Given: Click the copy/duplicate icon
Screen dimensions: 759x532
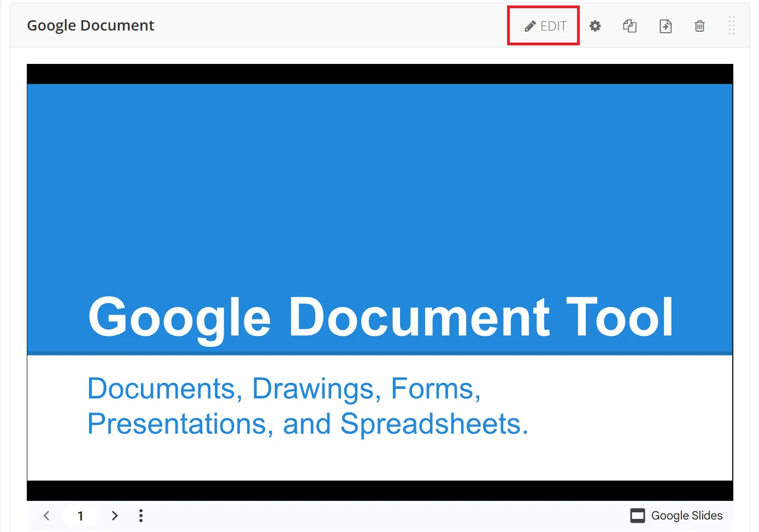Looking at the screenshot, I should coord(630,26).
